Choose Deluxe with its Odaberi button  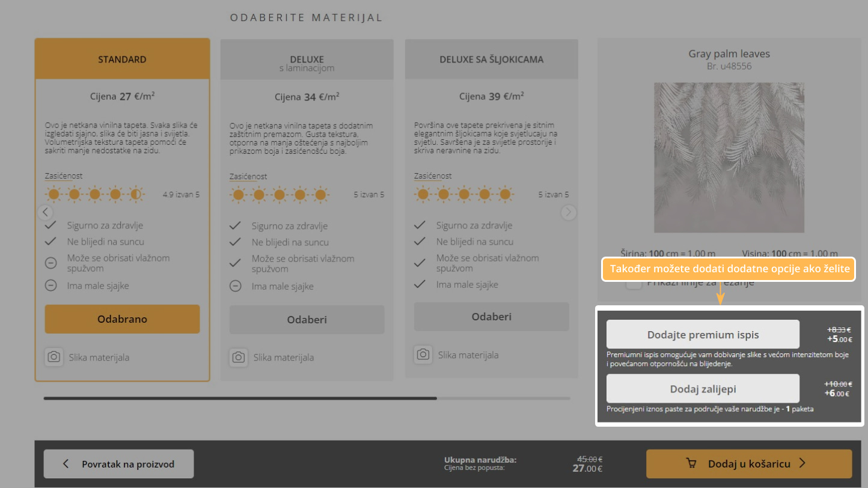click(x=307, y=320)
